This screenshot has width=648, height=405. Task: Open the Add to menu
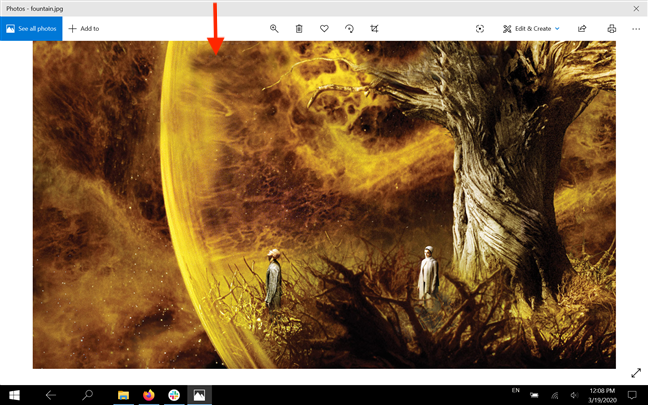coord(84,29)
